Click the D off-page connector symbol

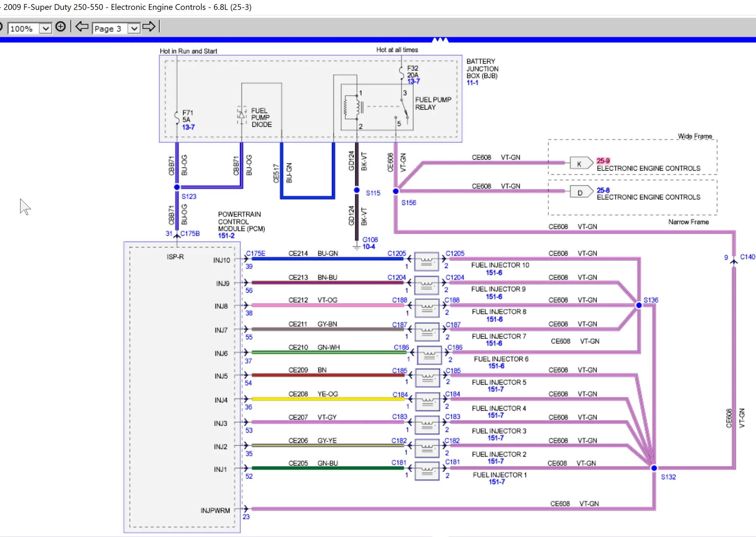[581, 192]
